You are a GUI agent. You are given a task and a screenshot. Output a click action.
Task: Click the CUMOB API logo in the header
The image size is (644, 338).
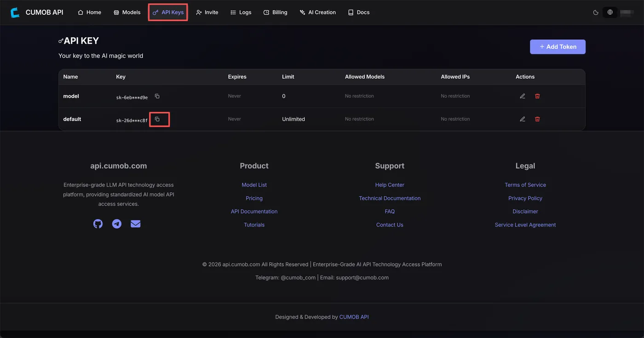click(x=37, y=12)
